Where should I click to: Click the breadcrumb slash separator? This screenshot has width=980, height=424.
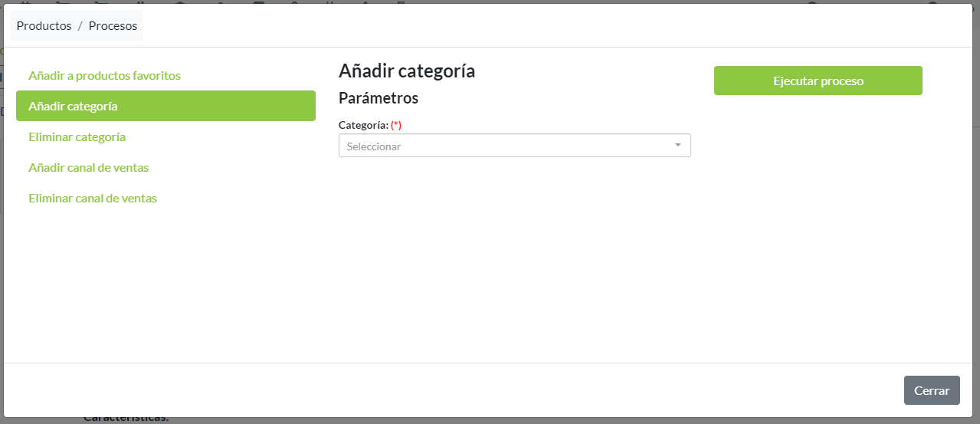coord(80,26)
